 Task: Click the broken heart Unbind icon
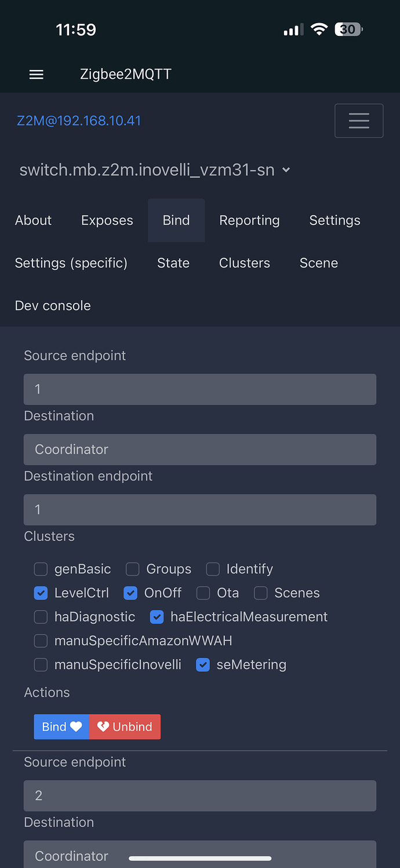point(103,727)
